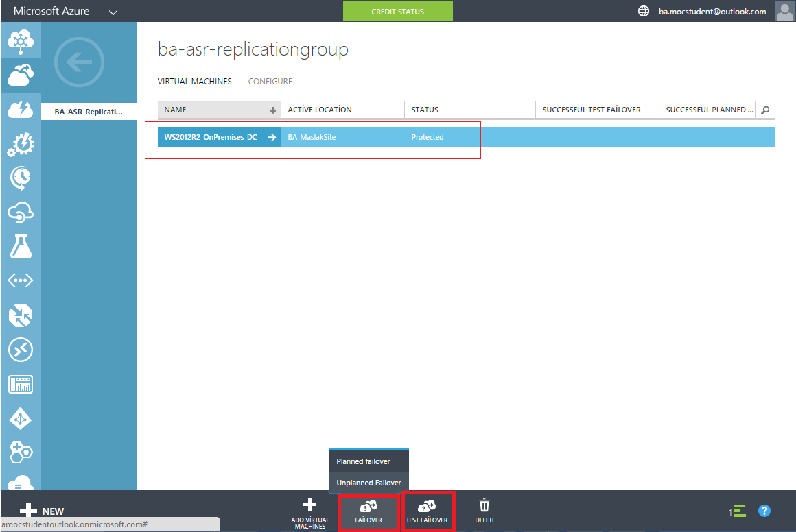Click the Credit Status button
The height and width of the screenshot is (532, 796).
(x=397, y=11)
